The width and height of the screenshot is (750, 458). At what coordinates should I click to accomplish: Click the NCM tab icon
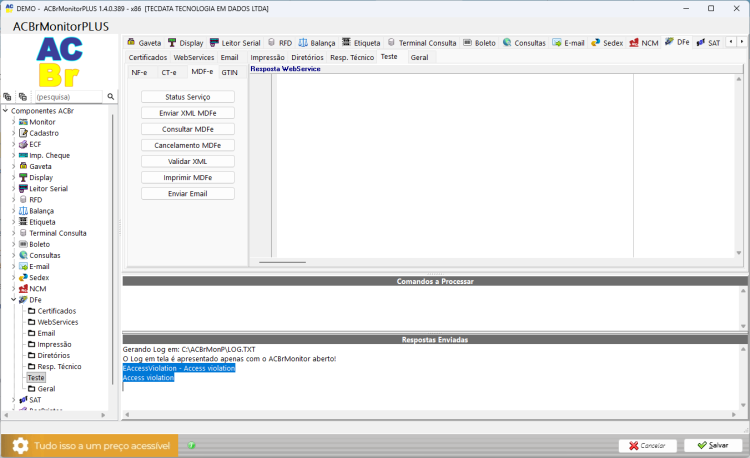634,42
